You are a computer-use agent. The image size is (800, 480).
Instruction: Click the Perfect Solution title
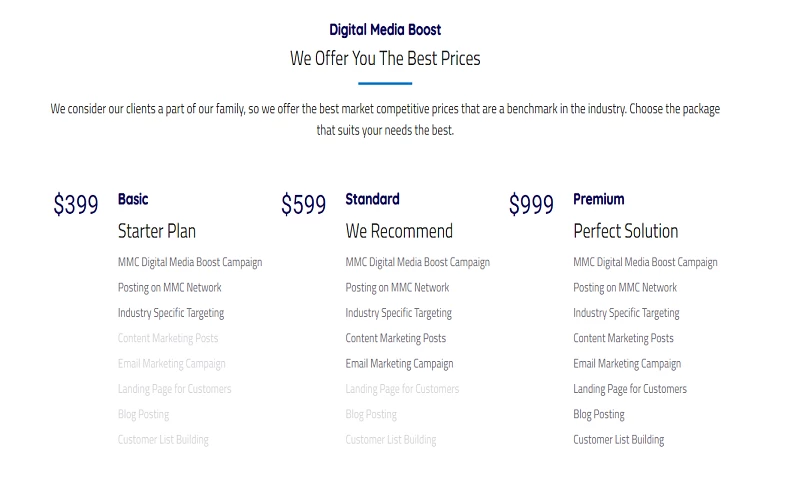[x=625, y=231]
